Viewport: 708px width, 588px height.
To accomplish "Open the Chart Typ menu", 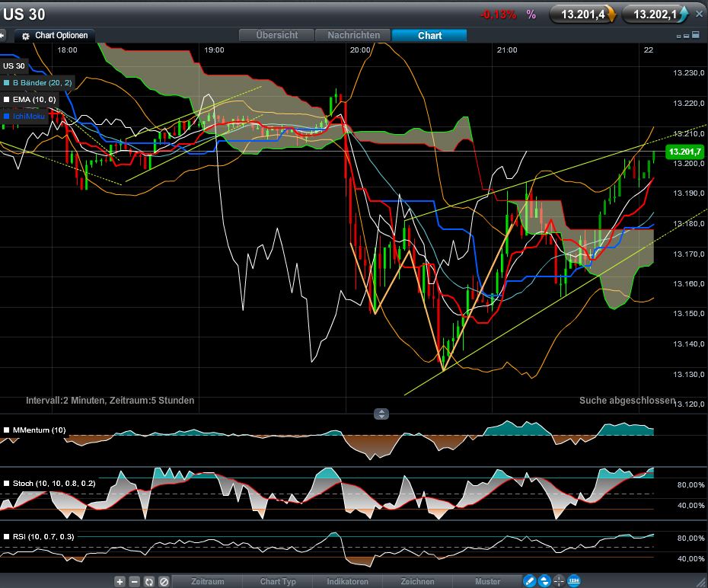I will (x=278, y=582).
